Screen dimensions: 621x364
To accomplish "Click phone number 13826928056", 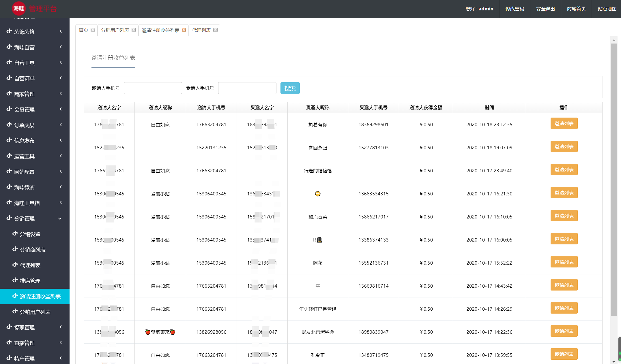I will (211, 332).
